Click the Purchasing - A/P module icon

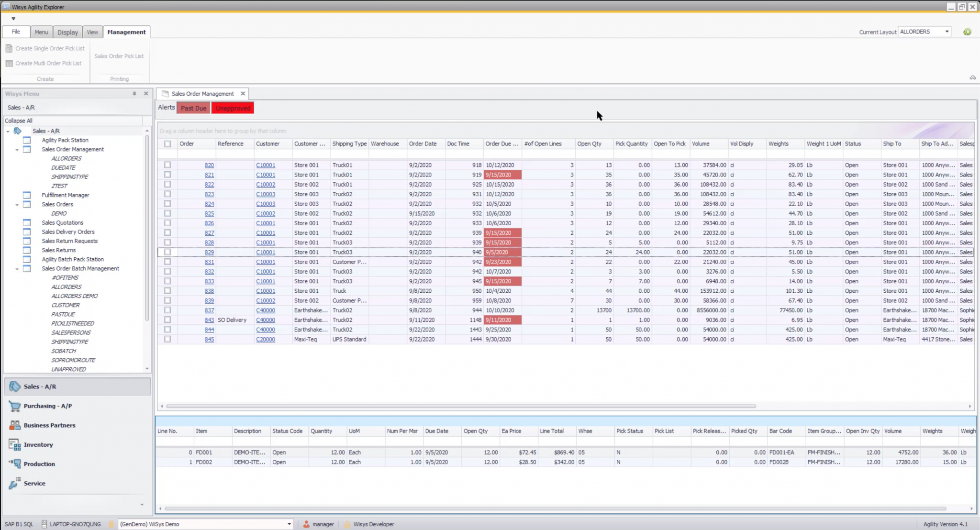14,406
